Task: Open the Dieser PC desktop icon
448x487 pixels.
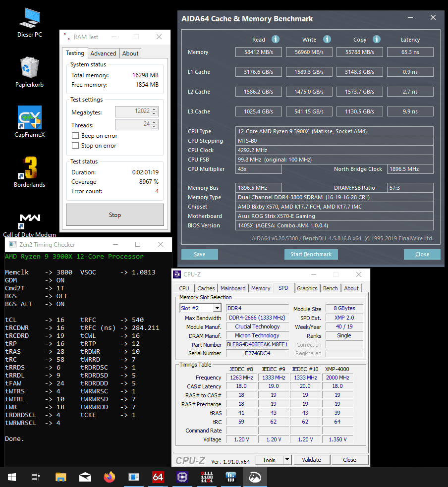Action: pos(30,23)
